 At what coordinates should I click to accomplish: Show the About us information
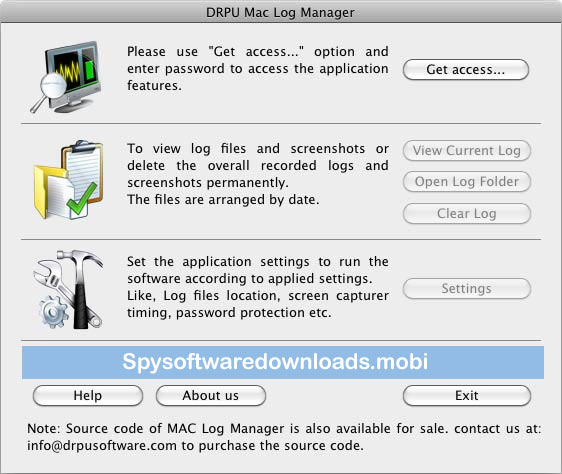pos(211,396)
